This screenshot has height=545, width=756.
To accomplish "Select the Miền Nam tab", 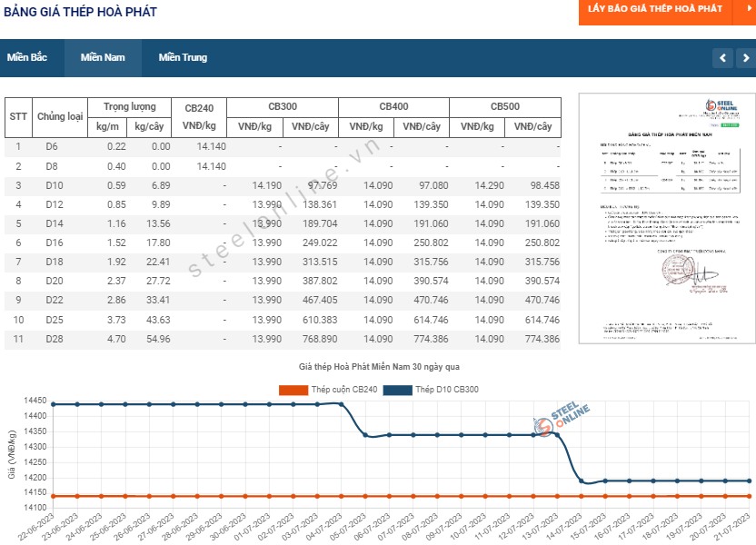I will 103,57.
